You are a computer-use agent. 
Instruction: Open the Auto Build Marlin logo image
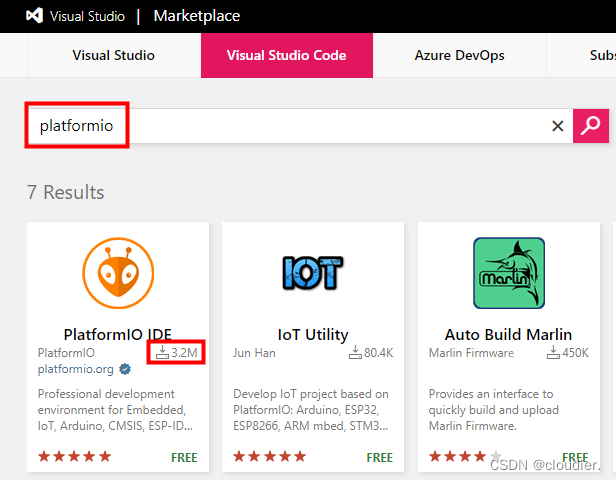509,273
